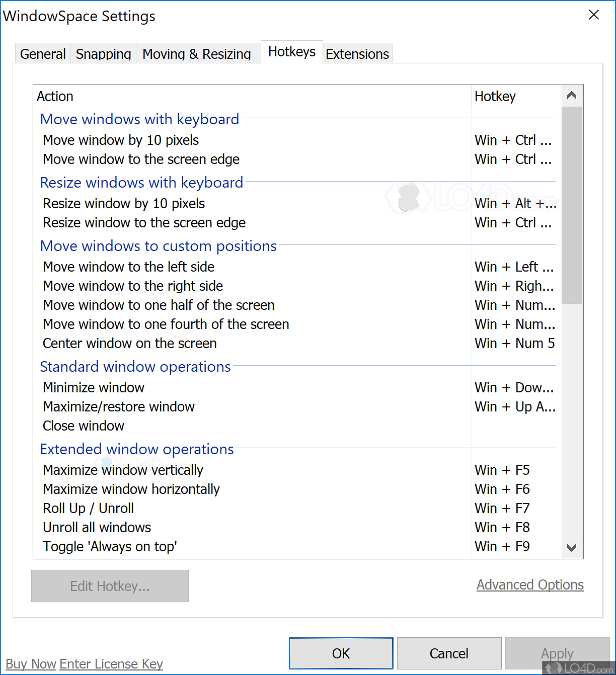Click the scrollbar down arrow

(x=572, y=547)
